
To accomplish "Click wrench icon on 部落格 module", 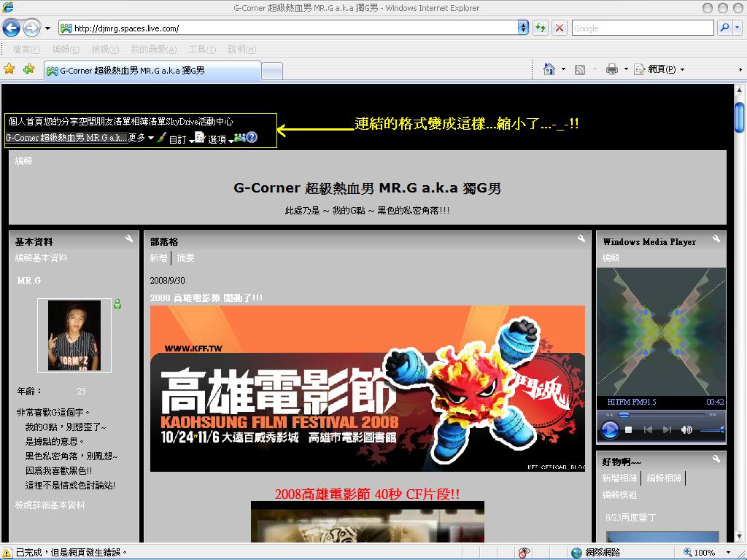I will (581, 238).
